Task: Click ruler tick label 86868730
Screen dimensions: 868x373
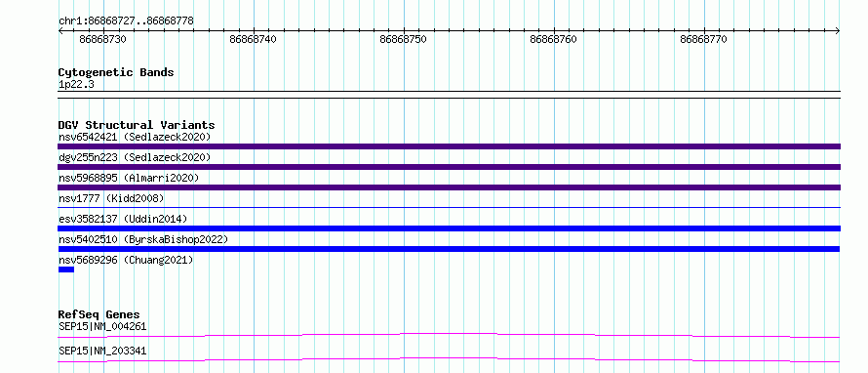Action: point(103,39)
